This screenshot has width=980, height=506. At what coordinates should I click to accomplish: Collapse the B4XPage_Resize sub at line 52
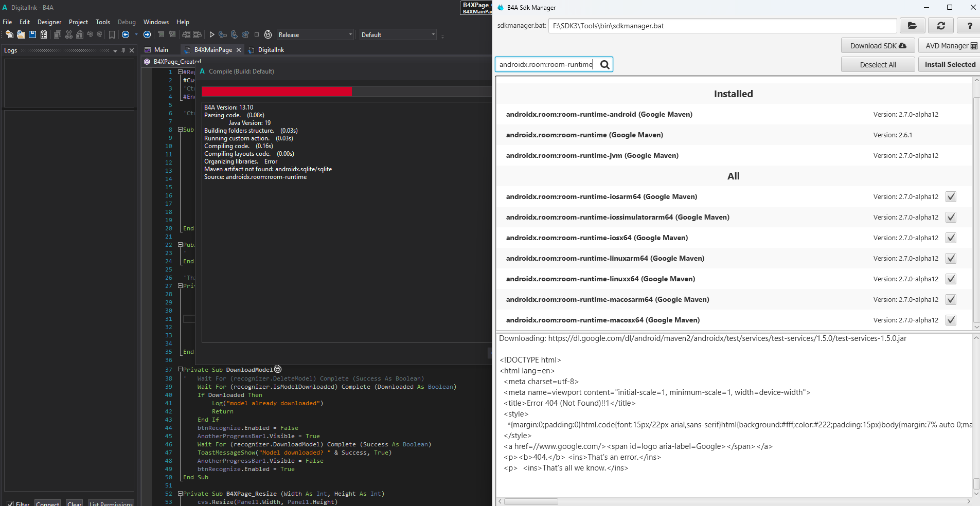pos(181,493)
